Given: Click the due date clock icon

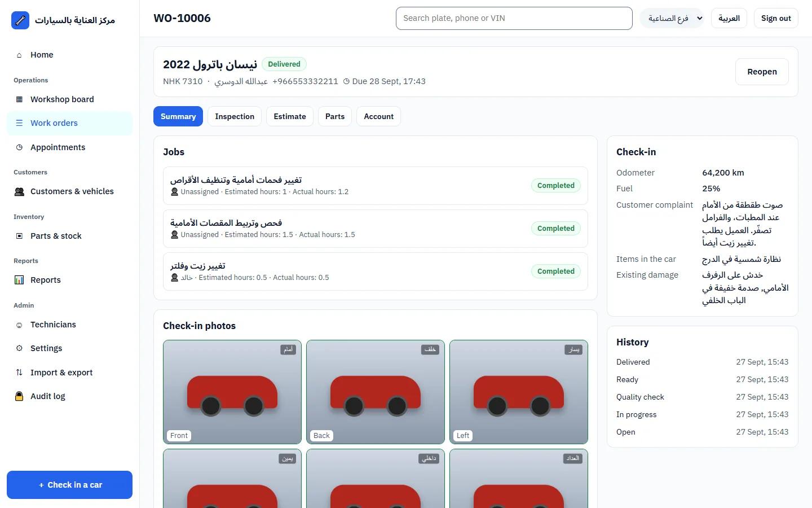Looking at the screenshot, I should pos(346,81).
